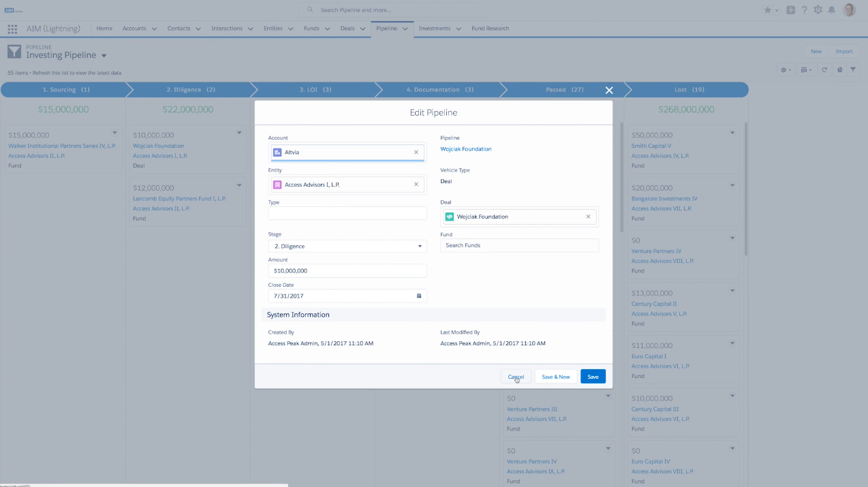Expand the Deals tab dropdown chevron
The width and height of the screenshot is (868, 487).
tap(362, 29)
